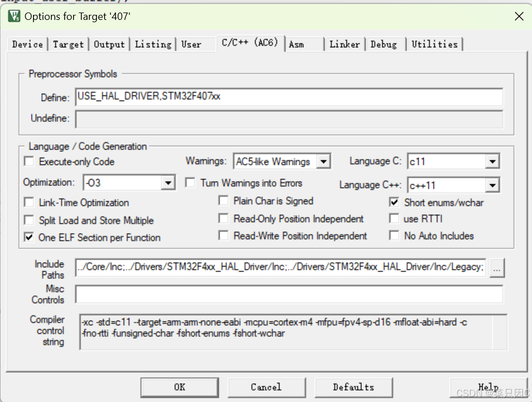
Task: Disable Short enums/wchar option
Action: 394,202
